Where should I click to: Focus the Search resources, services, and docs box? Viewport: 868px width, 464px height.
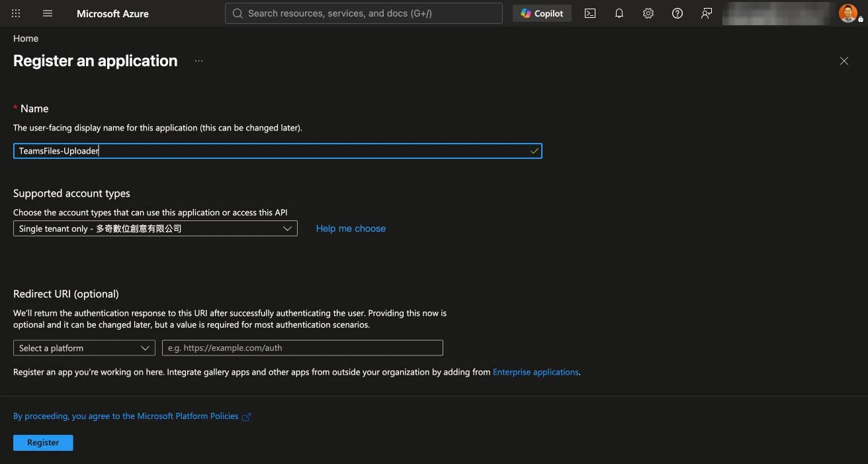[364, 13]
